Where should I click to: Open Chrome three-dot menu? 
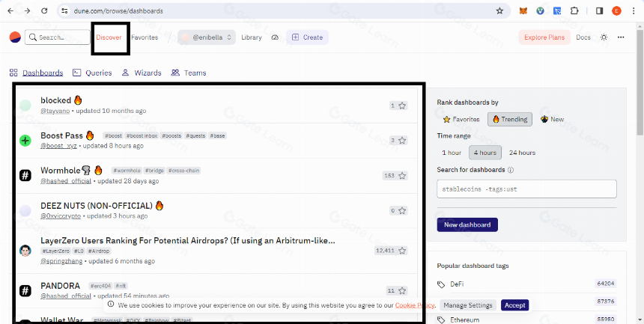click(x=634, y=11)
